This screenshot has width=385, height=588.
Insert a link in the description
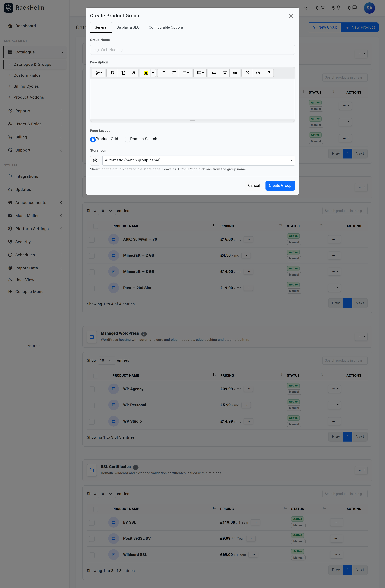tap(214, 73)
